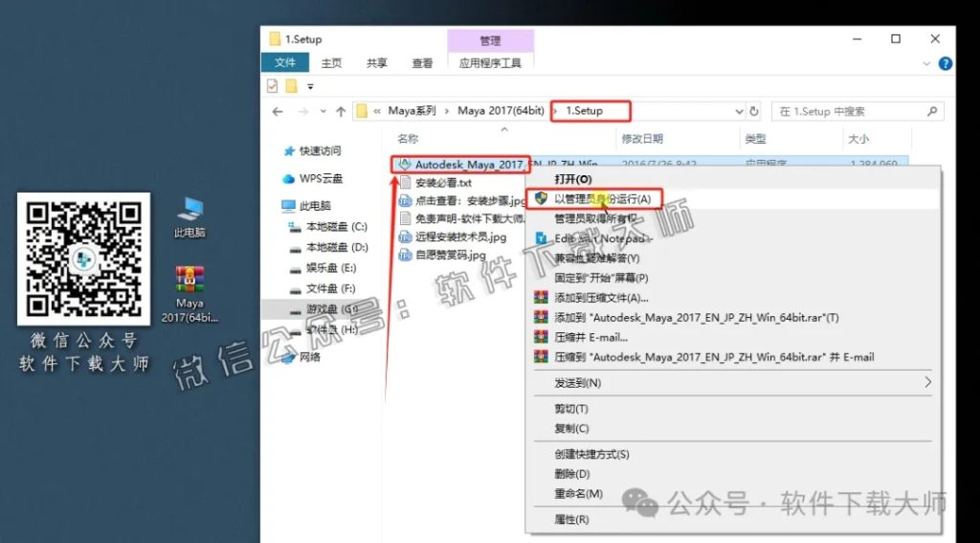The image size is (980, 543).
Task: Select the file 远程安装技术员.jpg
Action: [460, 237]
